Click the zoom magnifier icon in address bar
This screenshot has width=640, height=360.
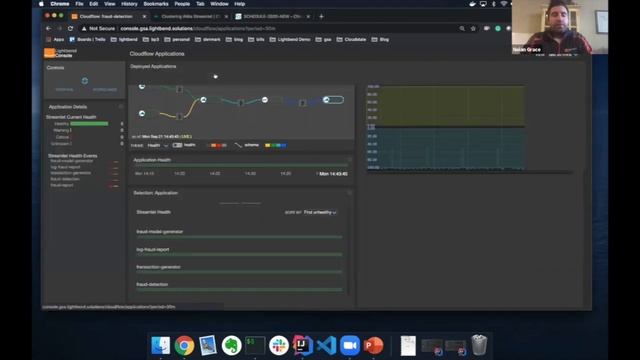(462, 29)
